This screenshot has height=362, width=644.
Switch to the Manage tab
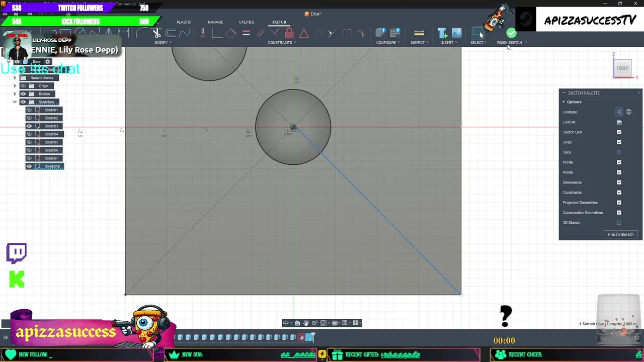pos(215,22)
